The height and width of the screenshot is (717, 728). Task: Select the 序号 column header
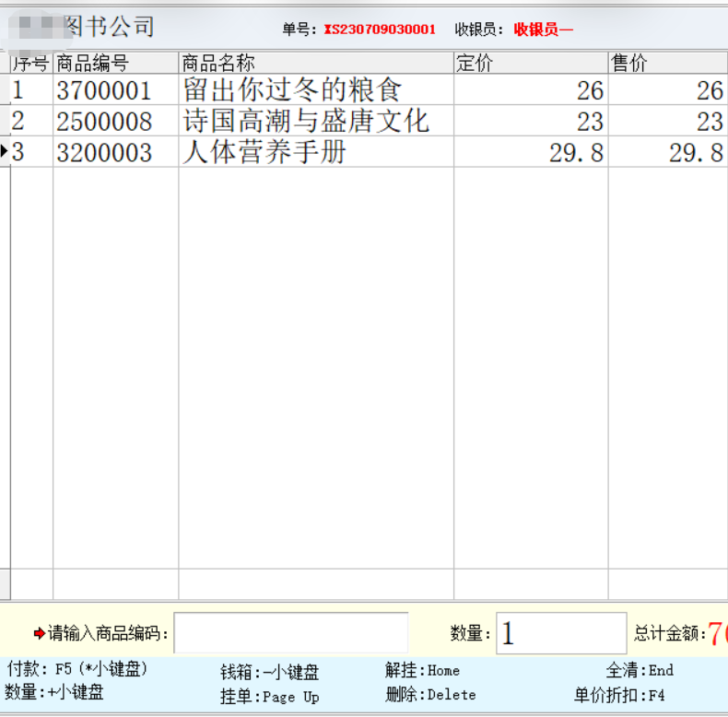[31, 63]
